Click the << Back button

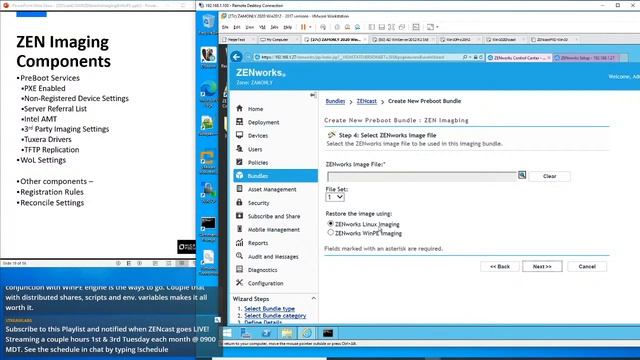500,266
